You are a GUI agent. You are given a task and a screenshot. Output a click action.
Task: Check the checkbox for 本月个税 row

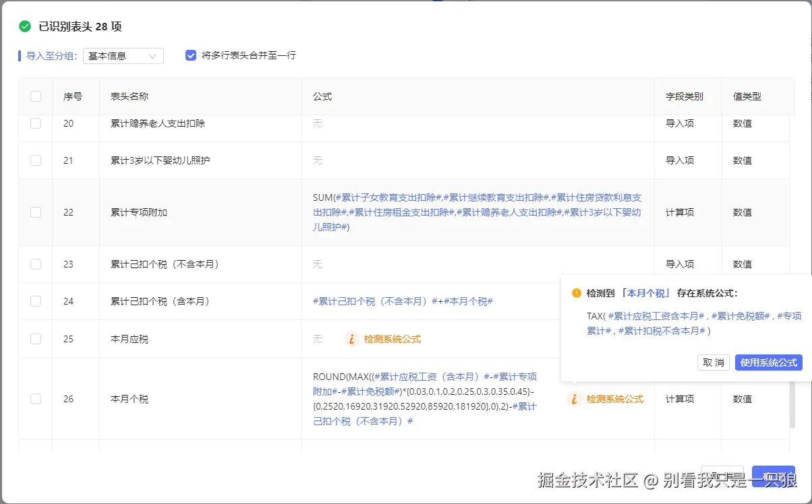[x=35, y=399]
